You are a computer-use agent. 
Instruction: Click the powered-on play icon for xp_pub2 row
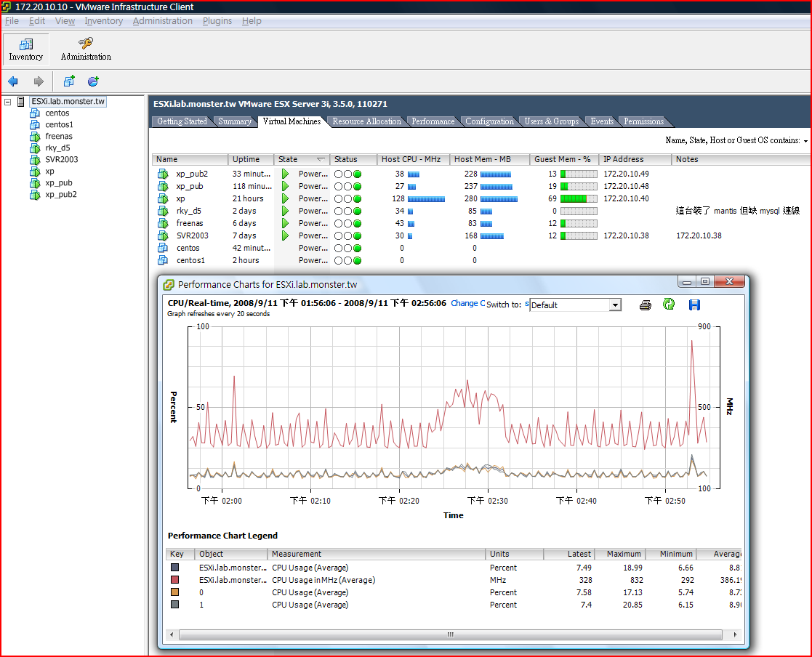click(x=285, y=174)
